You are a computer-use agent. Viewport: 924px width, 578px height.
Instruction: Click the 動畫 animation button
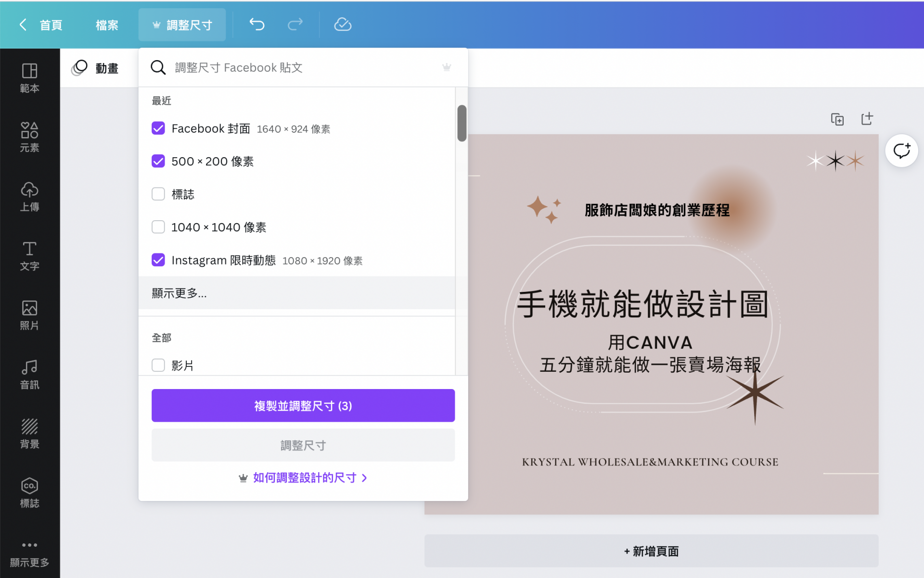(95, 68)
